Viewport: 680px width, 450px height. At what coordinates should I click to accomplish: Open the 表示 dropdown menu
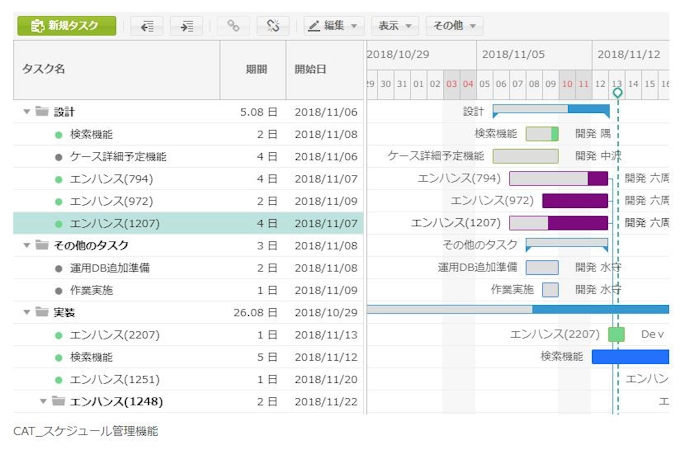pos(394,26)
